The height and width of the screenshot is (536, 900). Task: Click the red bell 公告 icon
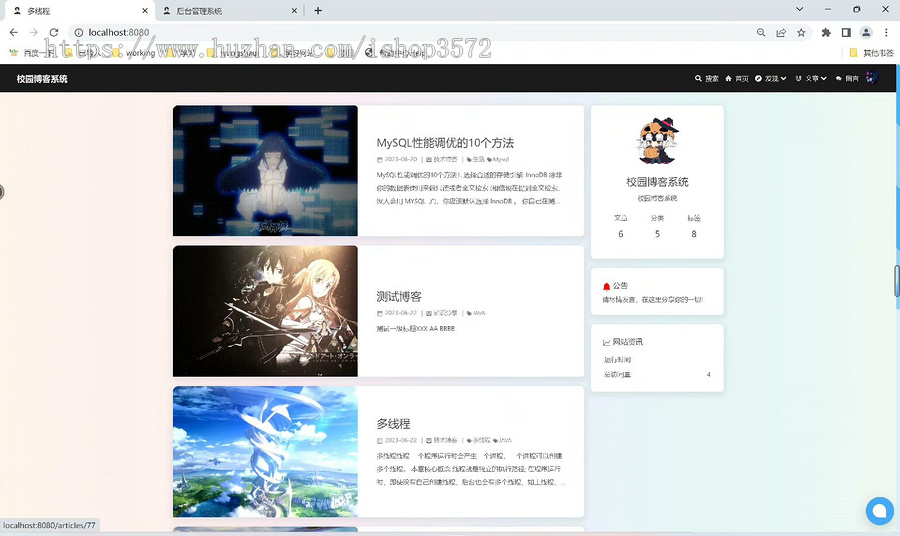pos(606,286)
